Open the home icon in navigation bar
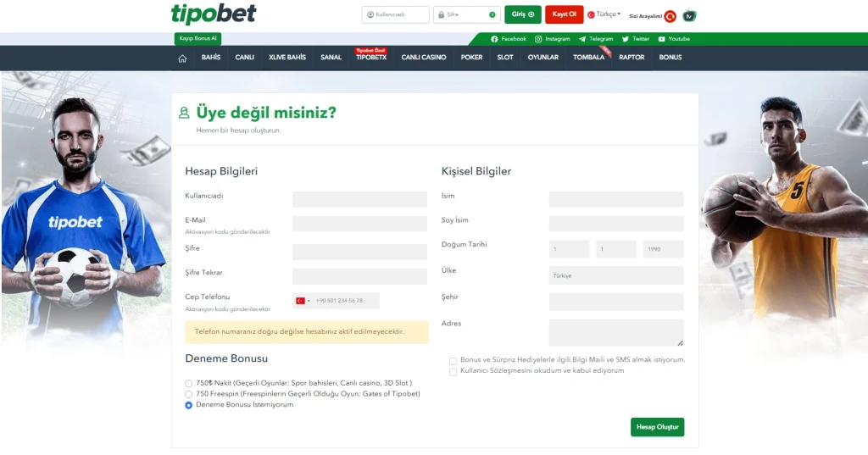This screenshot has height=455, width=868. tap(182, 58)
